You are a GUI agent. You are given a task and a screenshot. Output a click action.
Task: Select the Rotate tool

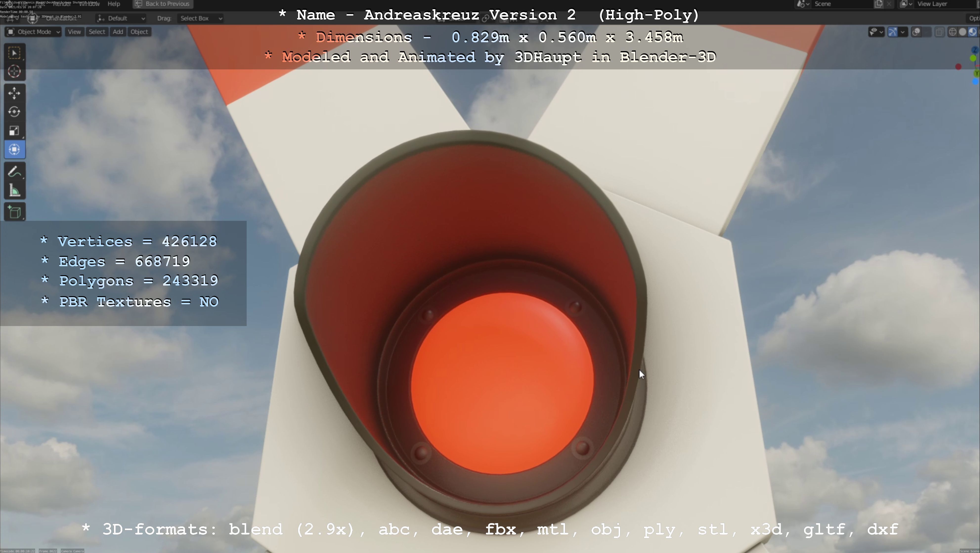[14, 112]
